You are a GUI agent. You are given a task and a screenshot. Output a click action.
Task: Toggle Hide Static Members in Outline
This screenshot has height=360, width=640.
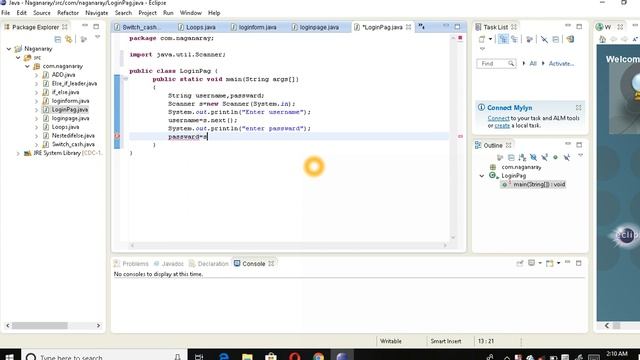pos(544,157)
